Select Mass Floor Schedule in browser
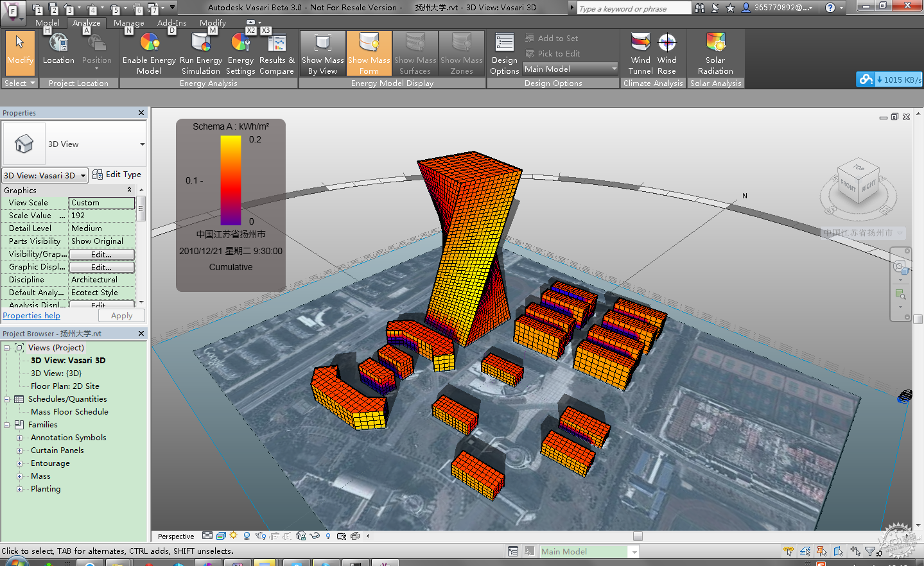This screenshot has width=924, height=566. pyautogui.click(x=69, y=412)
